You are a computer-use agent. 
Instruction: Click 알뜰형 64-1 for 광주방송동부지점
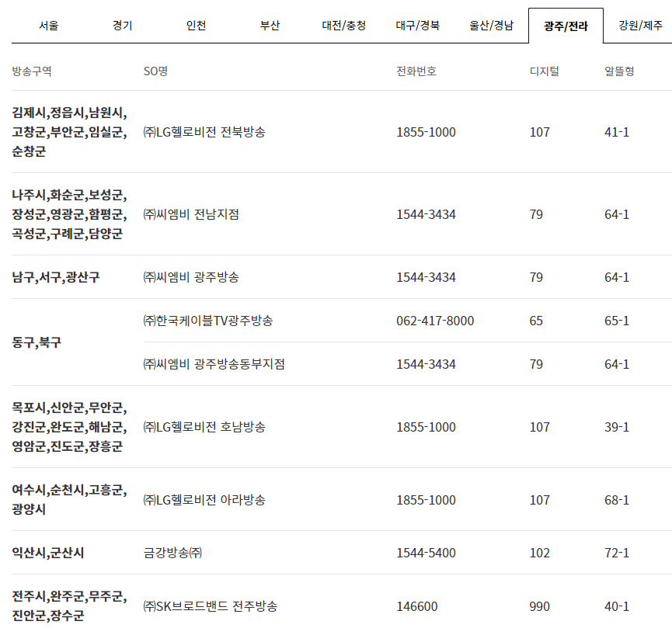(617, 364)
